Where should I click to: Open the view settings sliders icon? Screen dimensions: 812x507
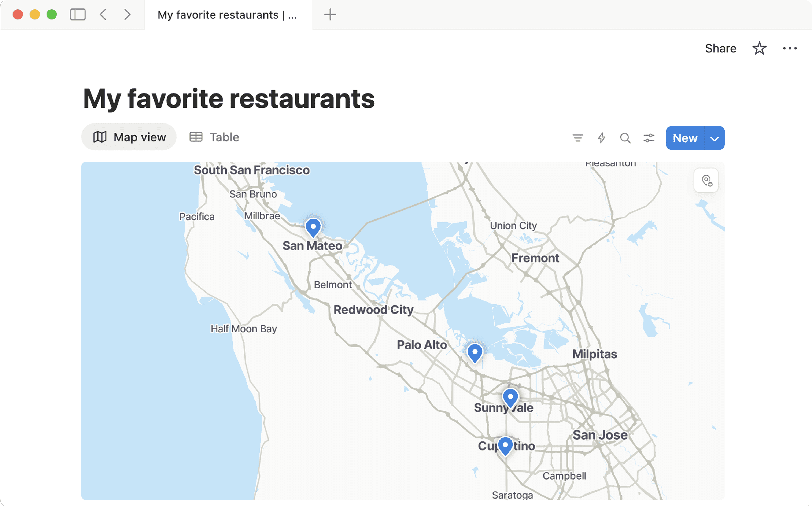coord(649,138)
